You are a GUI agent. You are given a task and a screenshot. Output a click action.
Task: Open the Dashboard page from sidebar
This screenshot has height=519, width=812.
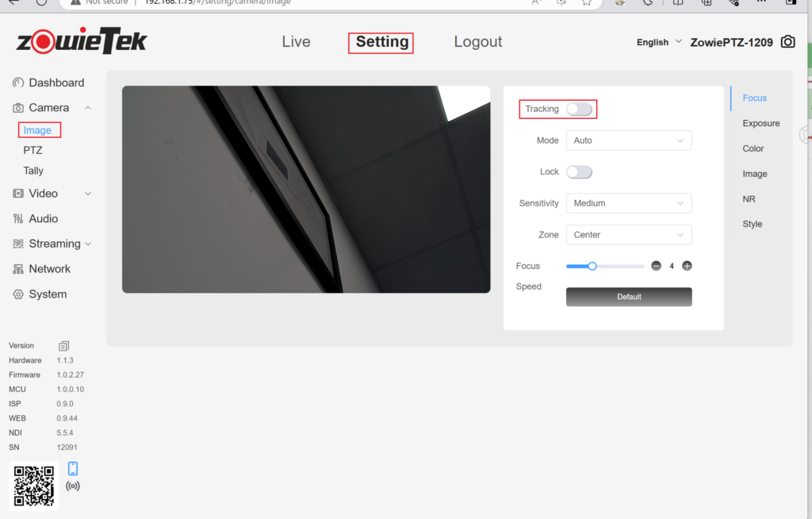pos(56,83)
